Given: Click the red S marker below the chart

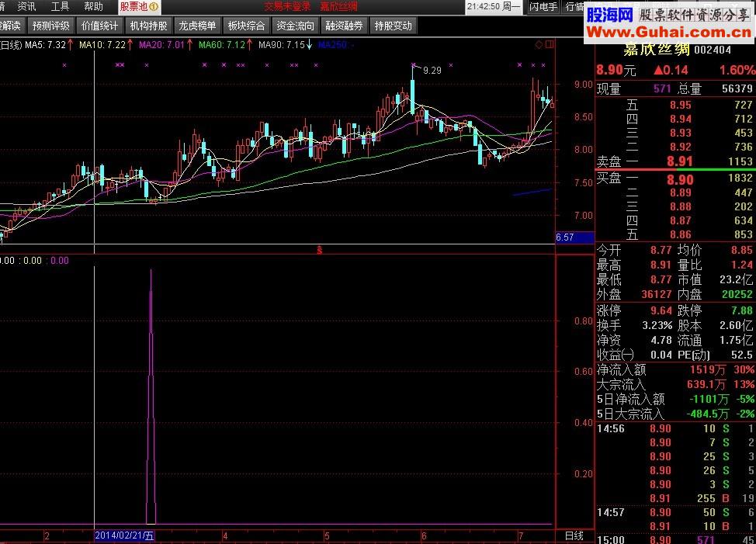Looking at the screenshot, I should [x=319, y=250].
